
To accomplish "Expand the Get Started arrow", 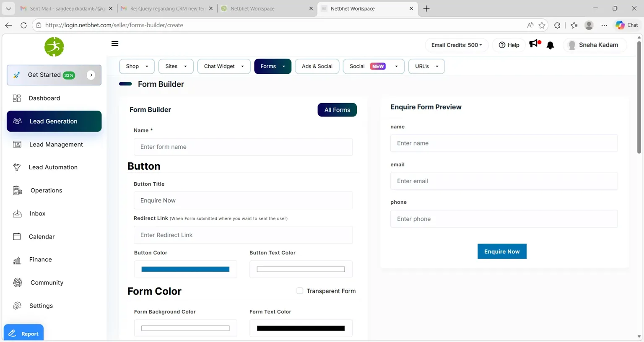I will pos(91,75).
